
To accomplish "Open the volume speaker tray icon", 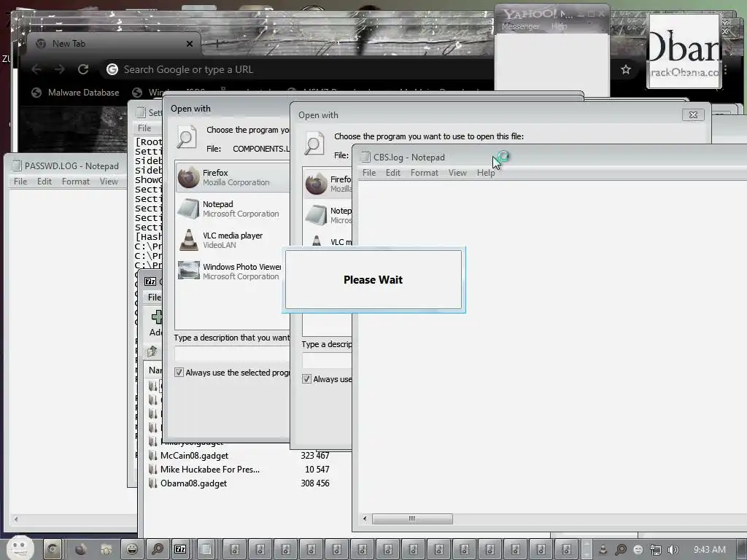I will click(x=673, y=550).
